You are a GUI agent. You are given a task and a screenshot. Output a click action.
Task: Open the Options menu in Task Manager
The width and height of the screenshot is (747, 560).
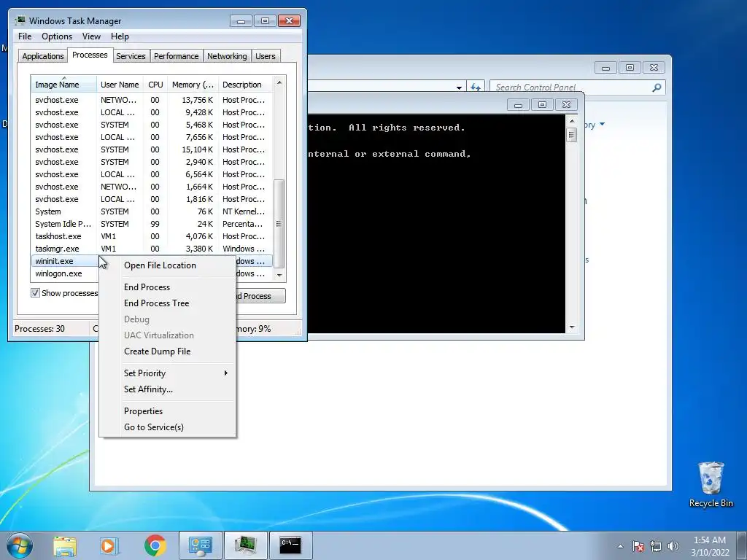click(x=57, y=36)
